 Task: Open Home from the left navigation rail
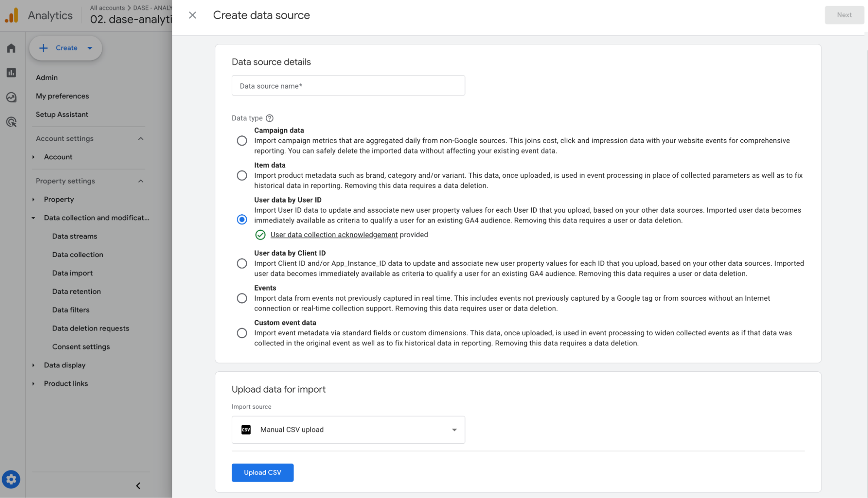click(11, 49)
